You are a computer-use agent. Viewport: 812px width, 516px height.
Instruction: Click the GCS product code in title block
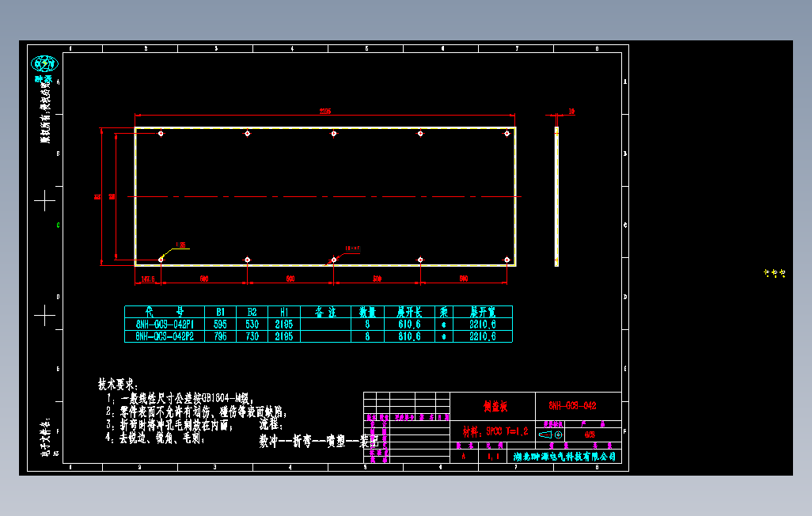tap(590, 434)
